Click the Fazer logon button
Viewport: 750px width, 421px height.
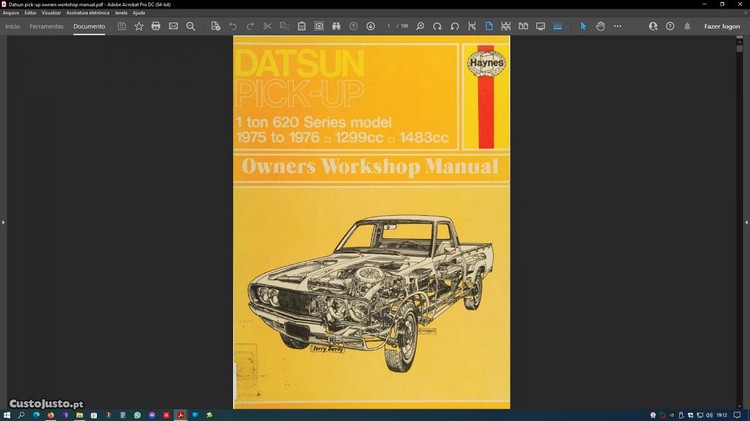pyautogui.click(x=722, y=26)
